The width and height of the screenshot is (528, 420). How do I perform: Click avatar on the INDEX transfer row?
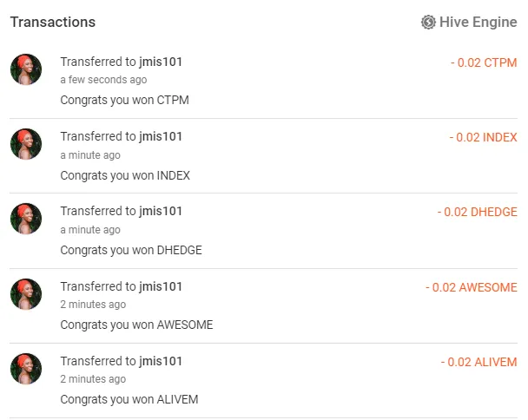[26, 144]
